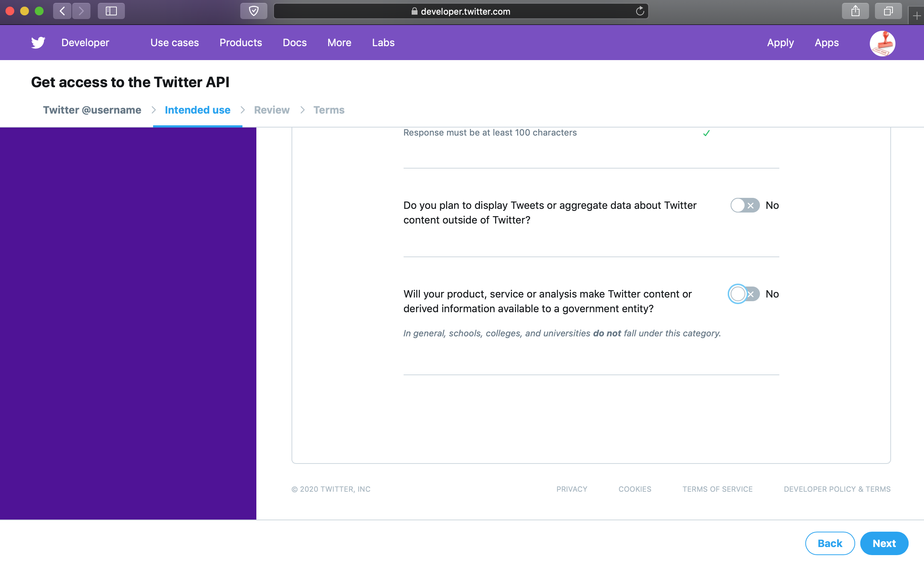Select the Terms step
924x565 pixels.
coord(329,110)
